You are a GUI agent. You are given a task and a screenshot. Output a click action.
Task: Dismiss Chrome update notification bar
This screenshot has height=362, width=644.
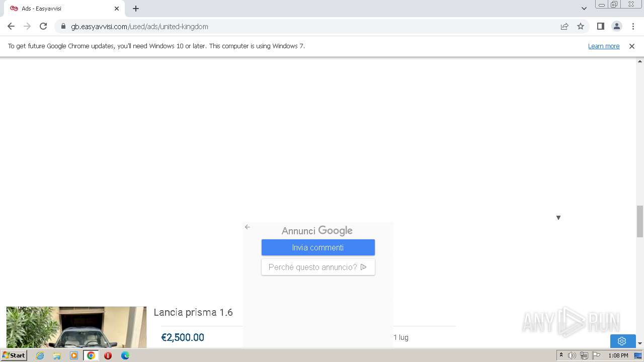tap(632, 46)
